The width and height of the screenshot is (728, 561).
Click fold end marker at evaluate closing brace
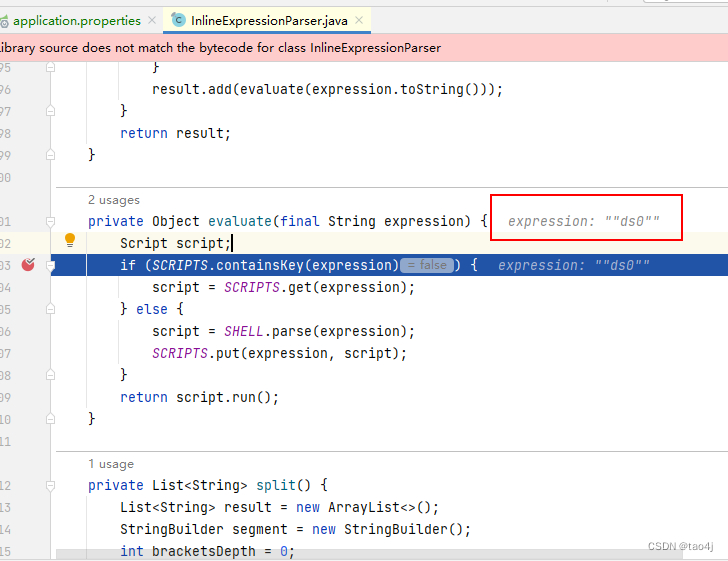click(x=51, y=419)
